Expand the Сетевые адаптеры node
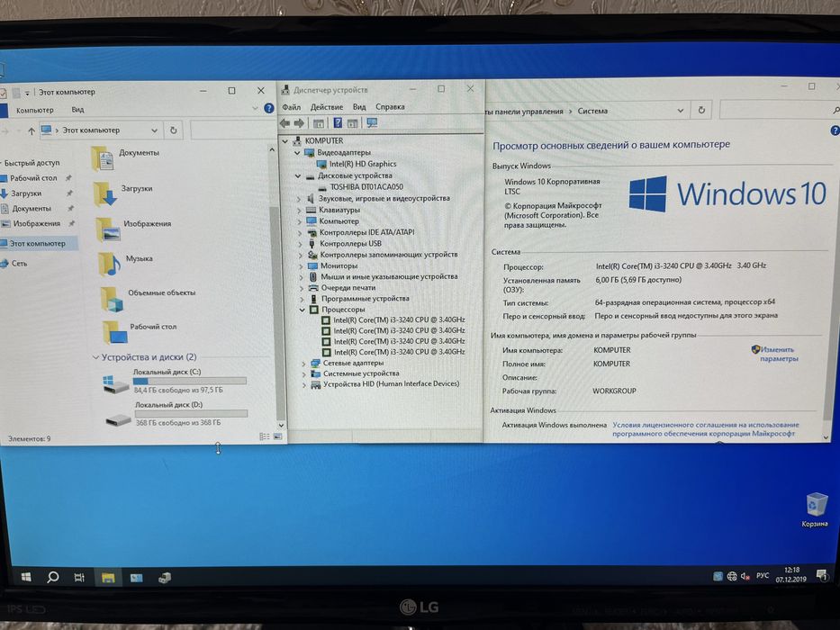This screenshot has height=630, width=840. tap(303, 364)
